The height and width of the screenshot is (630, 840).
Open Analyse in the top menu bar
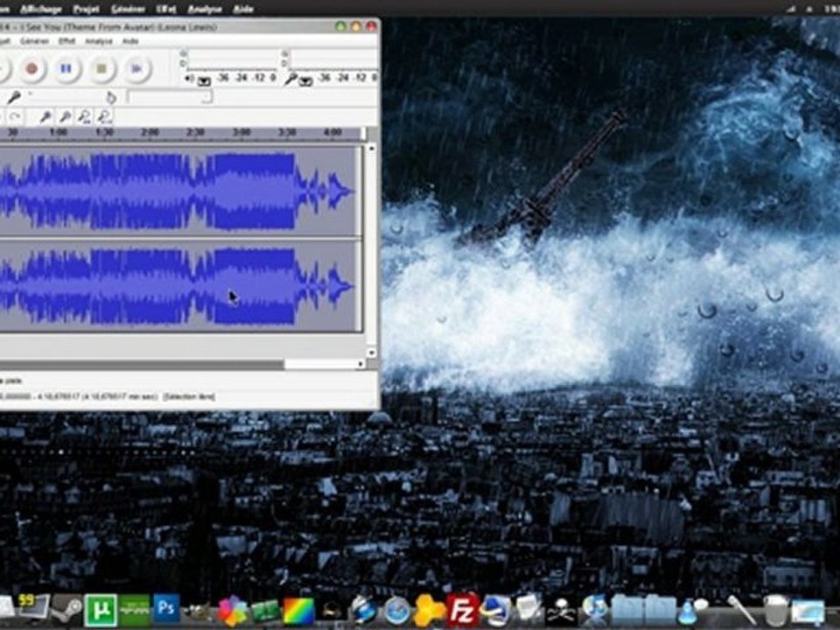coord(205,9)
